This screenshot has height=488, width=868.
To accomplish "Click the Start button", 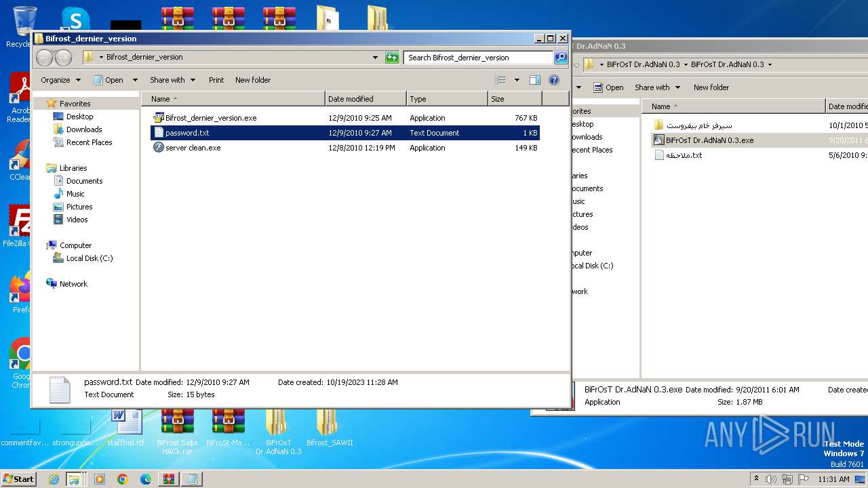I will pos(19,479).
